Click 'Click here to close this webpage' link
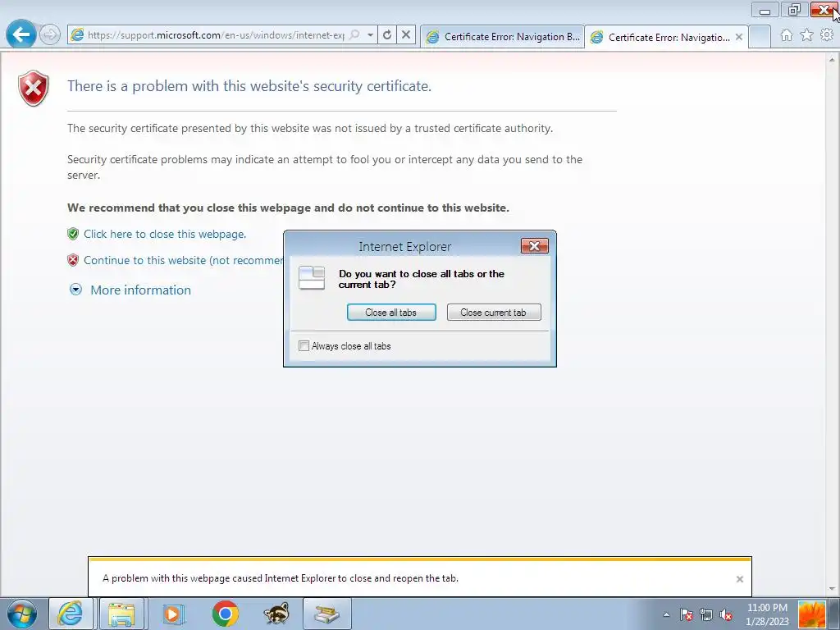 pos(165,234)
